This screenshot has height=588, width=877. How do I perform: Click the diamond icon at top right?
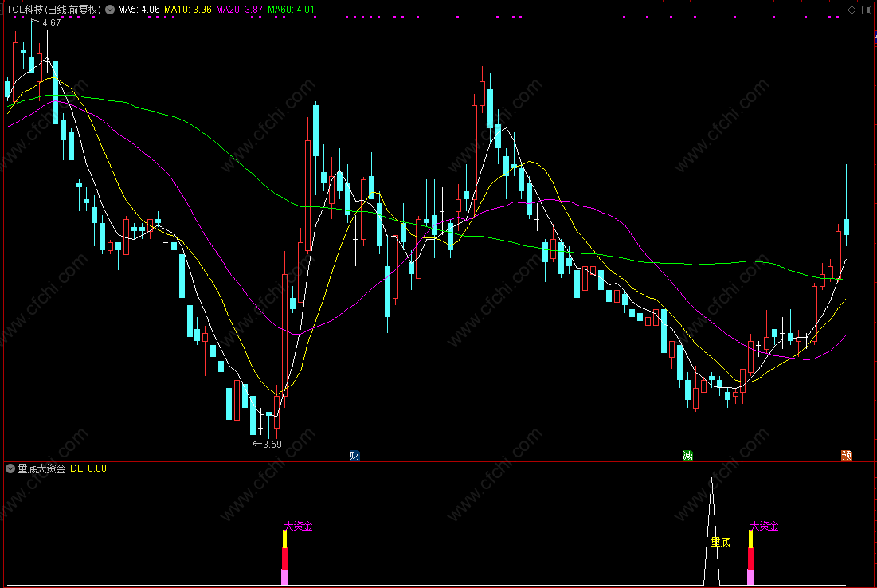(x=852, y=10)
